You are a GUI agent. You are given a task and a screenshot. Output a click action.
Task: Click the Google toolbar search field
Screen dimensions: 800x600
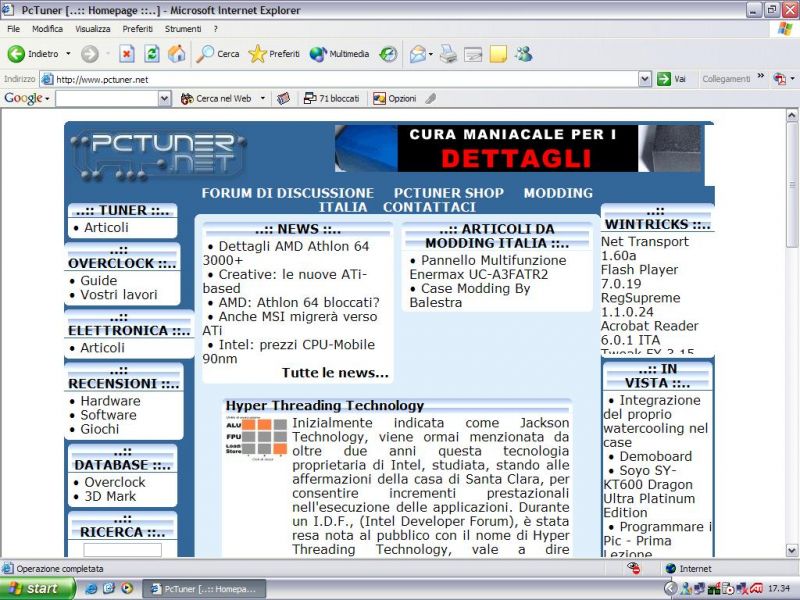(x=107, y=98)
